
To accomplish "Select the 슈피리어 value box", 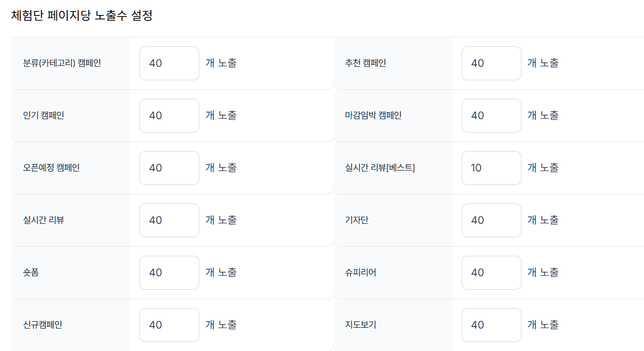I will (x=491, y=273).
